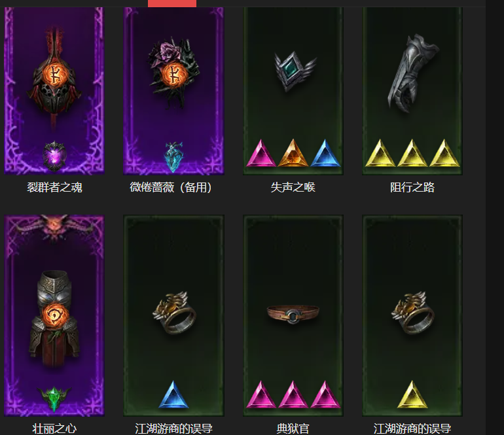Viewport: 504px width, 435px height.
Task: Click purple legendary gem under 裂群者之魂
Action: click(54, 156)
